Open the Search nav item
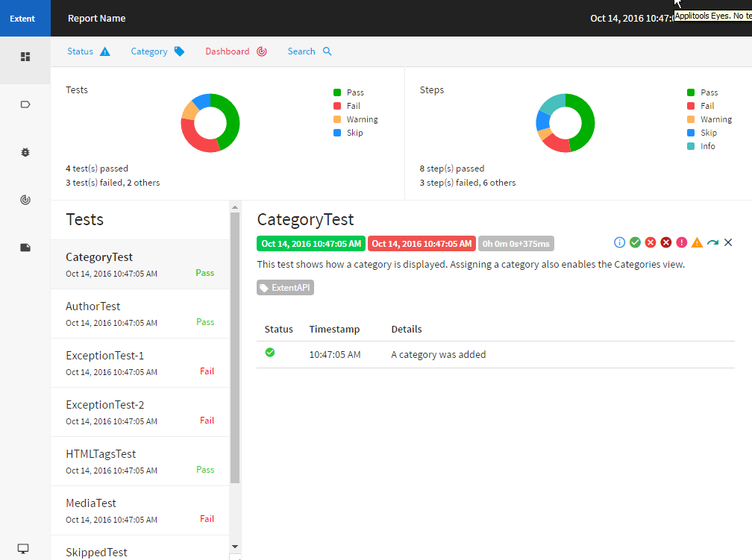The height and width of the screenshot is (560, 752). [x=310, y=51]
